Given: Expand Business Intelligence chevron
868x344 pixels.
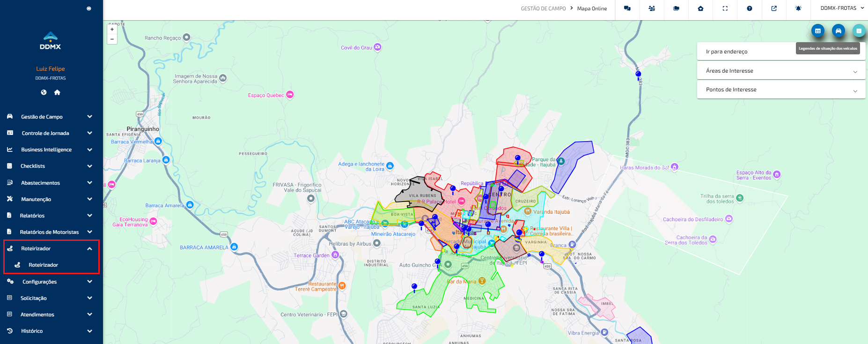Looking at the screenshot, I should (x=89, y=150).
